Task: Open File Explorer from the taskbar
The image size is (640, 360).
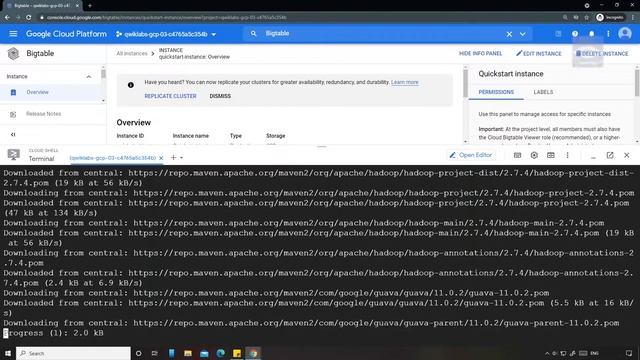Action: [188, 353]
